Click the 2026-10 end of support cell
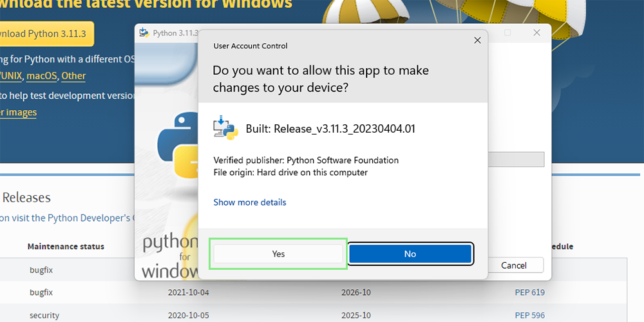 click(355, 292)
